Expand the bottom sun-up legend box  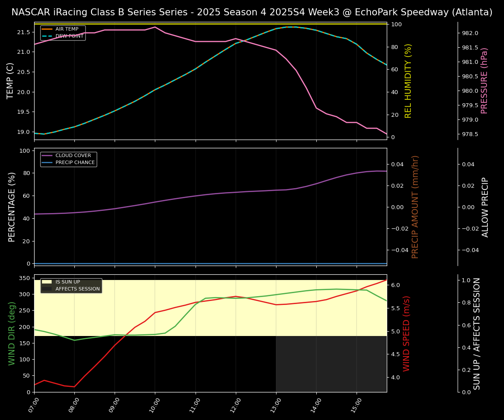pyautogui.click(x=71, y=285)
